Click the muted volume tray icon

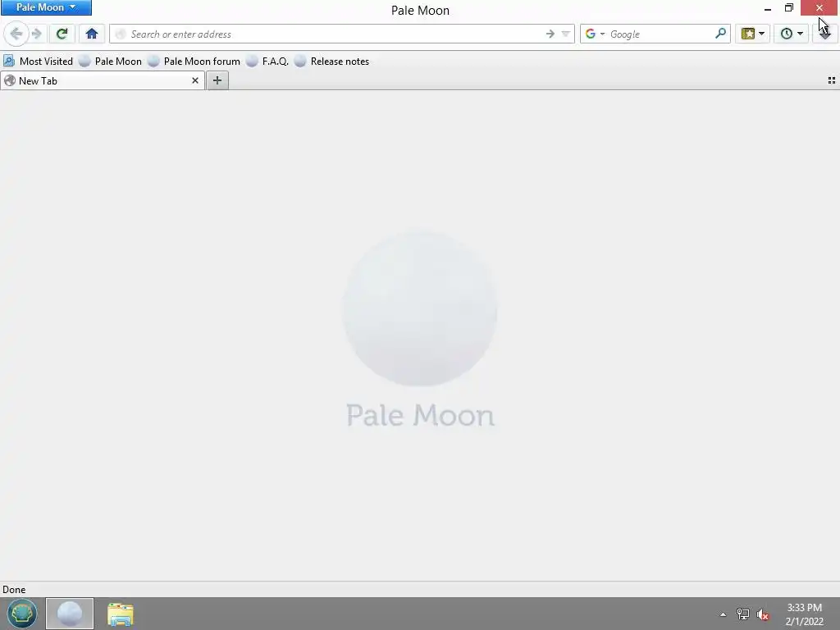(763, 614)
